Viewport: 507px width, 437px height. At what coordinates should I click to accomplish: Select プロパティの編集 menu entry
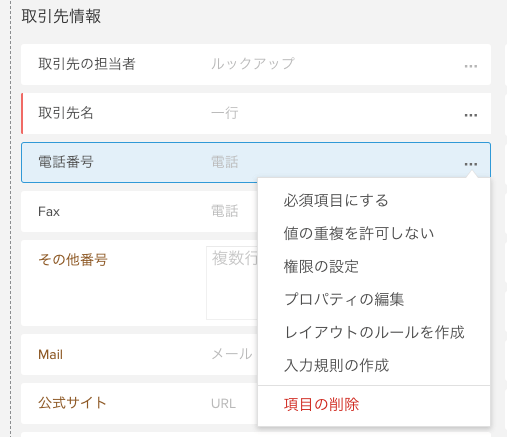pyautogui.click(x=344, y=299)
